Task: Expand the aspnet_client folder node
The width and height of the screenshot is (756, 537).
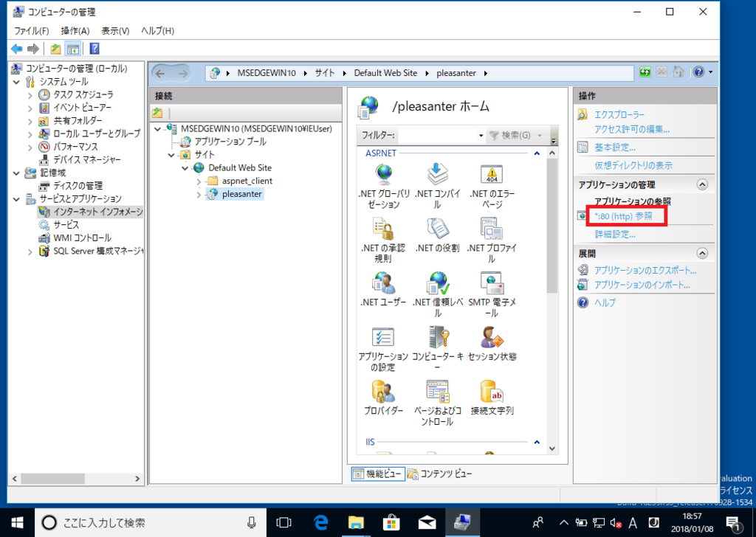Action: pyautogui.click(x=199, y=181)
